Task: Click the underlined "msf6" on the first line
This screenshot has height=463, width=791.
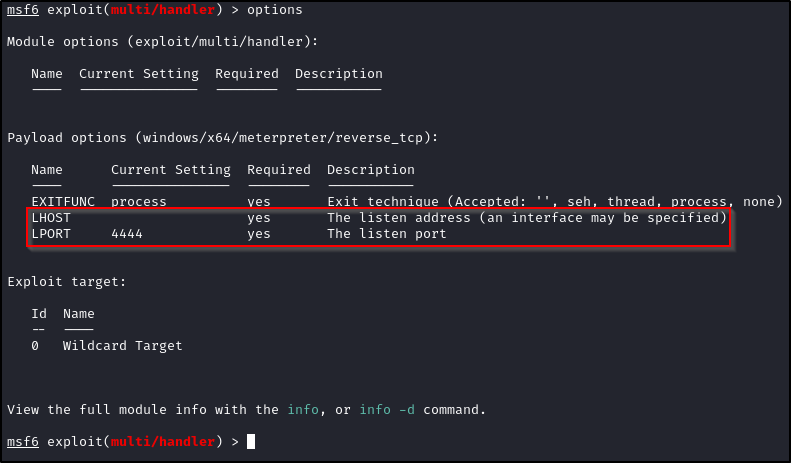Action: tap(22, 10)
